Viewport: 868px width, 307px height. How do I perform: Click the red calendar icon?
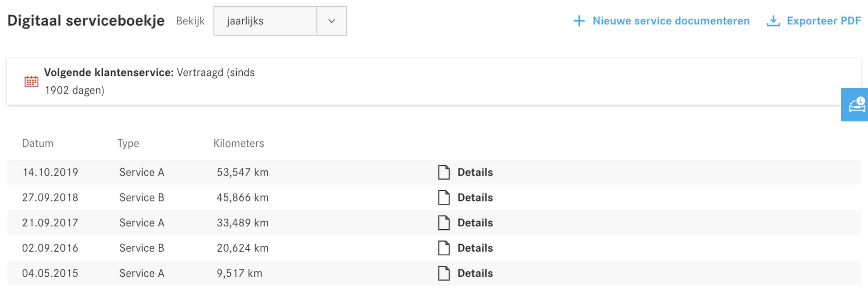[x=31, y=81]
